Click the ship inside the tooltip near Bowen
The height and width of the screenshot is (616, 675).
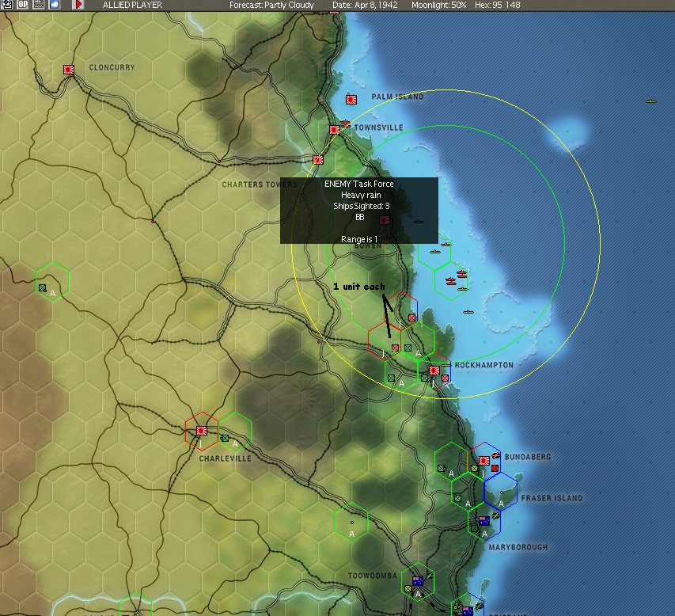[x=419, y=222]
